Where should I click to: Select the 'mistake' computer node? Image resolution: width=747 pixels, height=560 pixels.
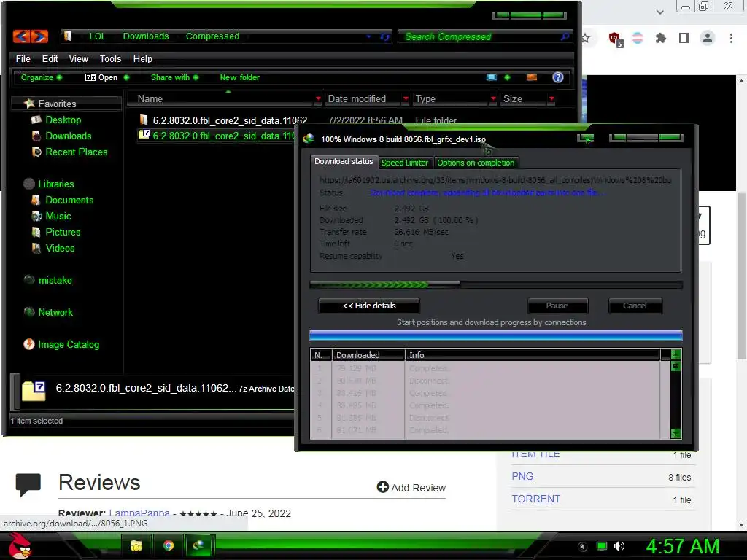click(x=55, y=281)
